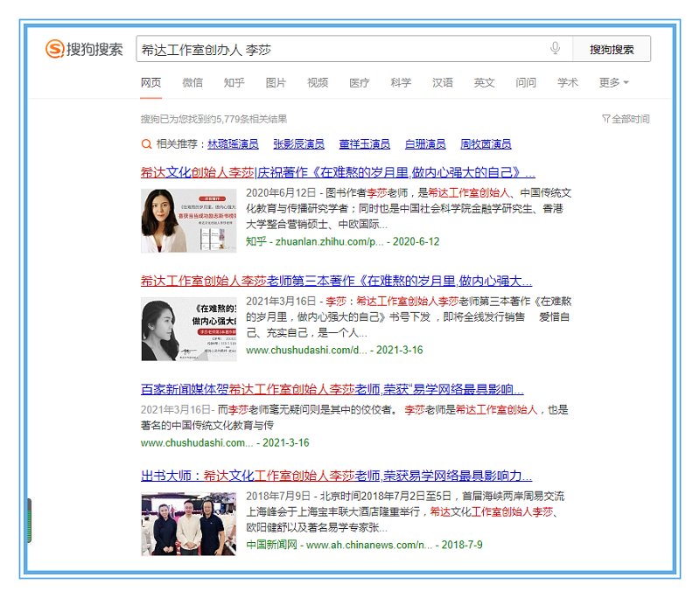The height and width of the screenshot is (598, 700).
Task: Click the Sogou search logo
Action: [x=84, y=49]
